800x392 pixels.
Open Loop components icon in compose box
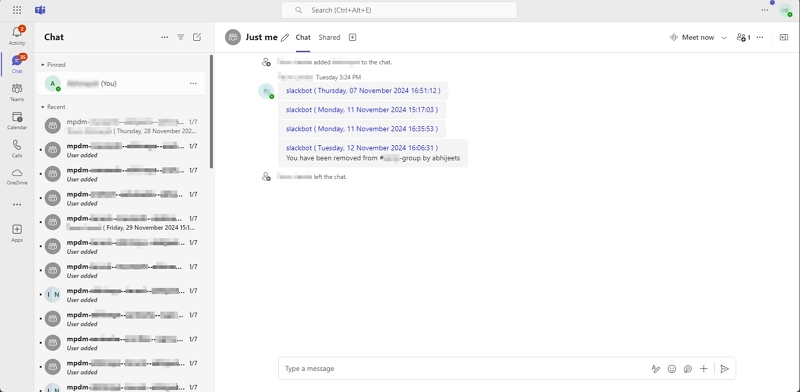(x=688, y=369)
